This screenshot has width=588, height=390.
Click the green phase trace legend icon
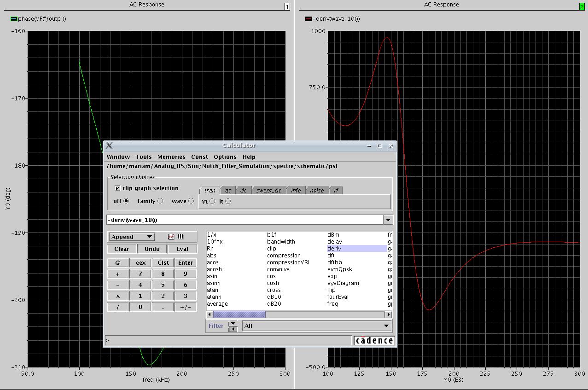click(14, 19)
